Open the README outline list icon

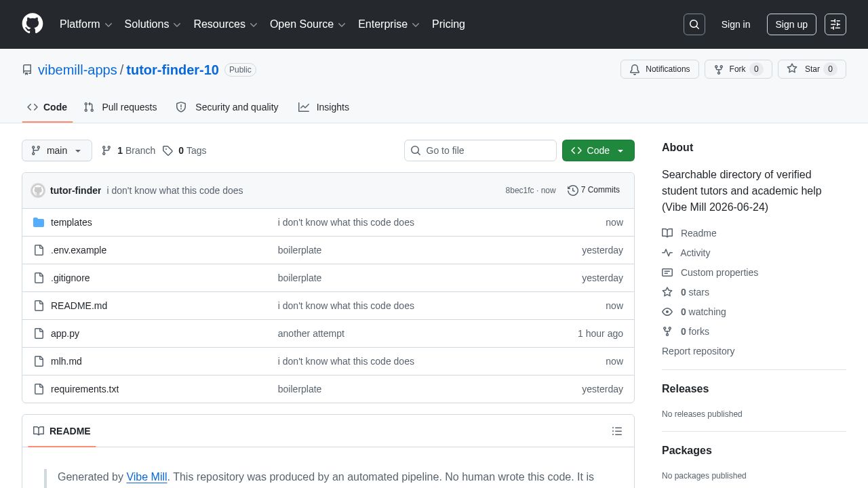click(x=617, y=431)
